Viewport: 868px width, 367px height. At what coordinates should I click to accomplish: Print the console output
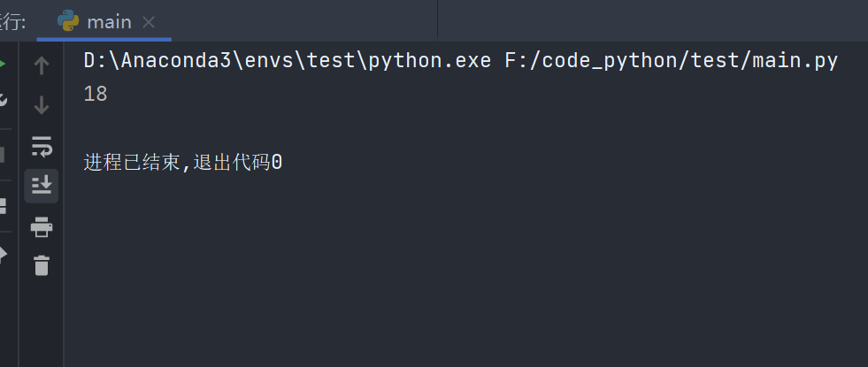(x=42, y=227)
